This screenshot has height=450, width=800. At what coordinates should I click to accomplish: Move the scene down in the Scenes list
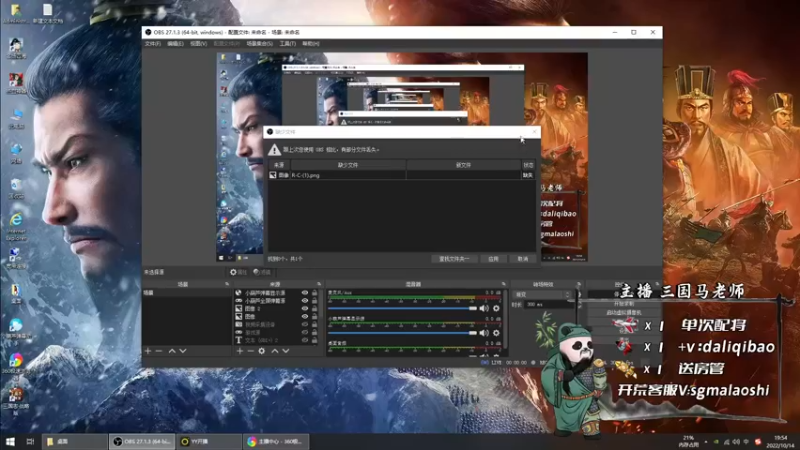(x=183, y=351)
